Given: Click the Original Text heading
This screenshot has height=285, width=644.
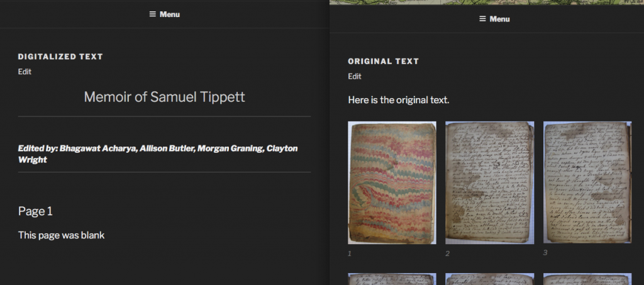Looking at the screenshot, I should [383, 61].
